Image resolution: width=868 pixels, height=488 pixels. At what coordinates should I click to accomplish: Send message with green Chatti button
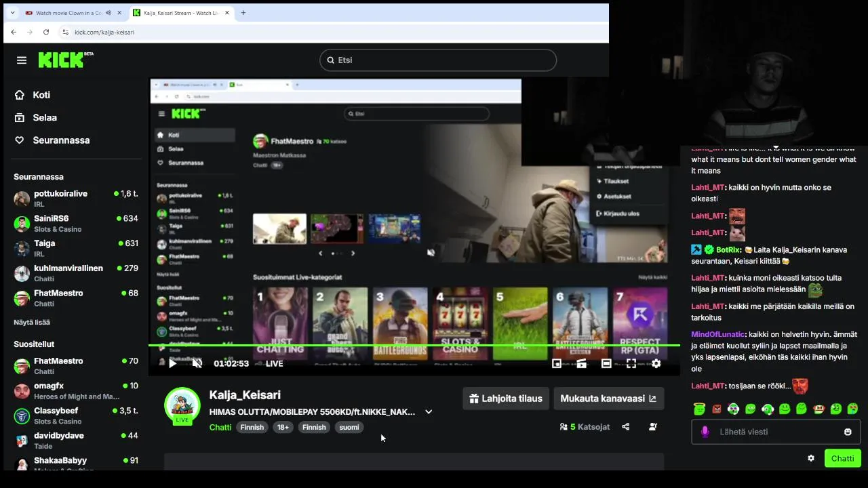click(842, 458)
